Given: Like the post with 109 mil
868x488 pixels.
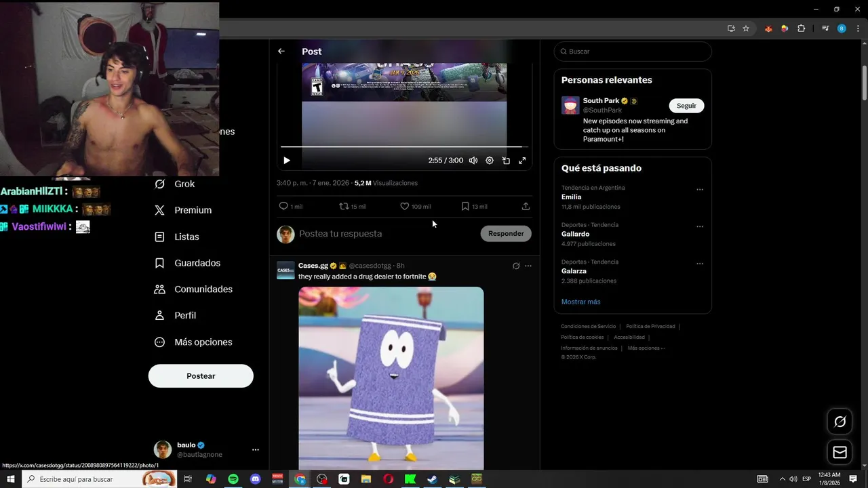Looking at the screenshot, I should (415, 207).
